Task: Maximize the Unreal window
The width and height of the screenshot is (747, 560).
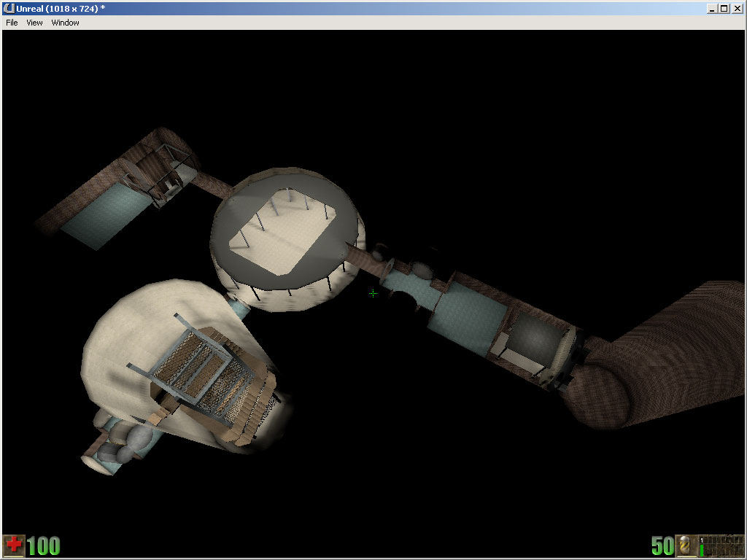Action: click(724, 9)
